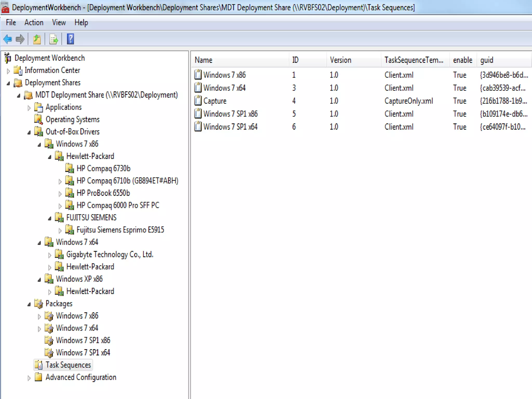
Task: Click the Forward arrow toolbar icon
Action: [x=20, y=39]
